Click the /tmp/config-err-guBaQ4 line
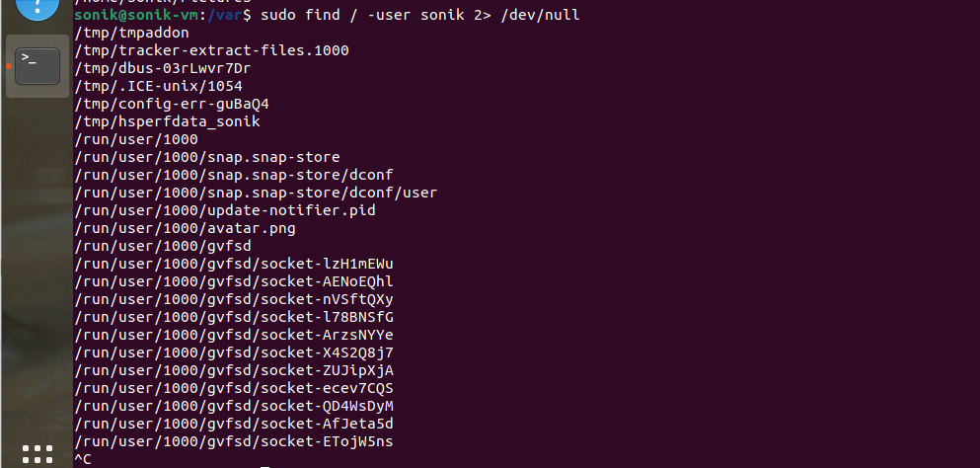Screen dimensions: 980x468 (172, 104)
